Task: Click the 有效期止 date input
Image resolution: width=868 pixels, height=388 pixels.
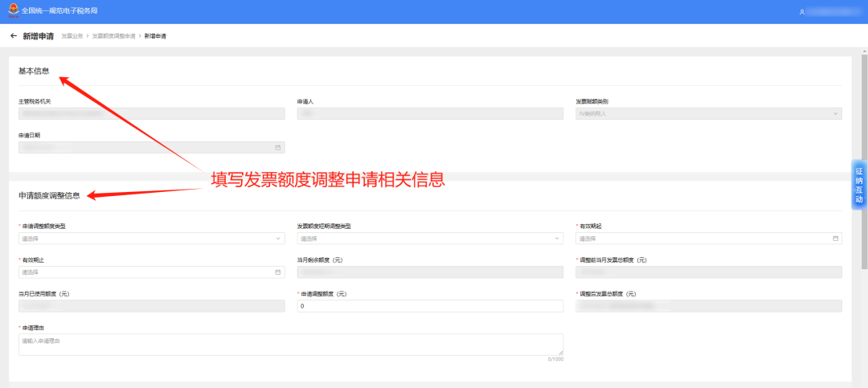Action: [145, 272]
